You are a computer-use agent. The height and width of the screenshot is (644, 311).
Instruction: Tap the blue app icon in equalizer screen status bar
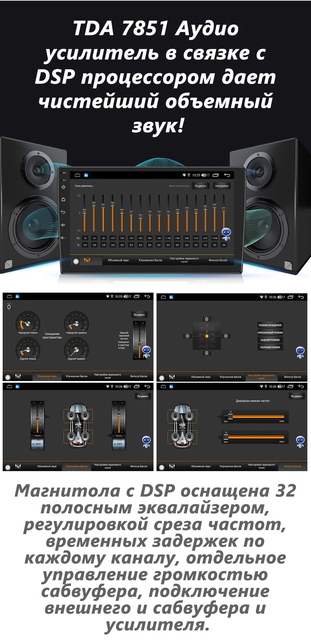coord(86,175)
